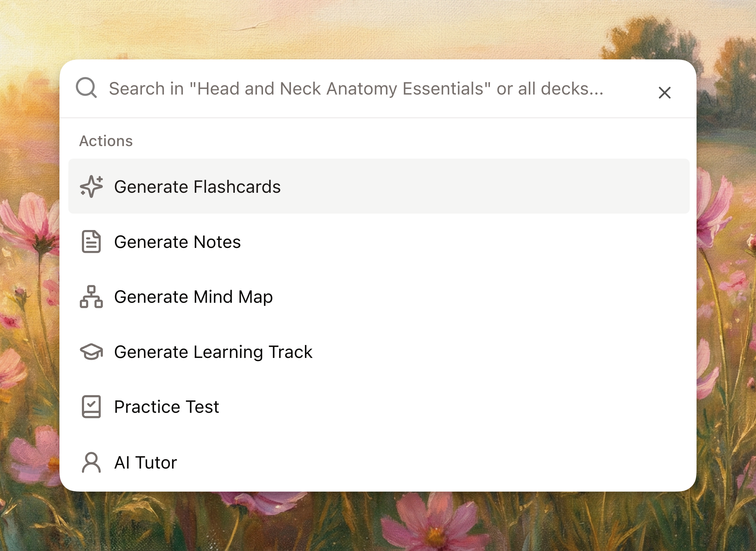
Task: Close the search dialog with the X
Action: click(x=665, y=93)
